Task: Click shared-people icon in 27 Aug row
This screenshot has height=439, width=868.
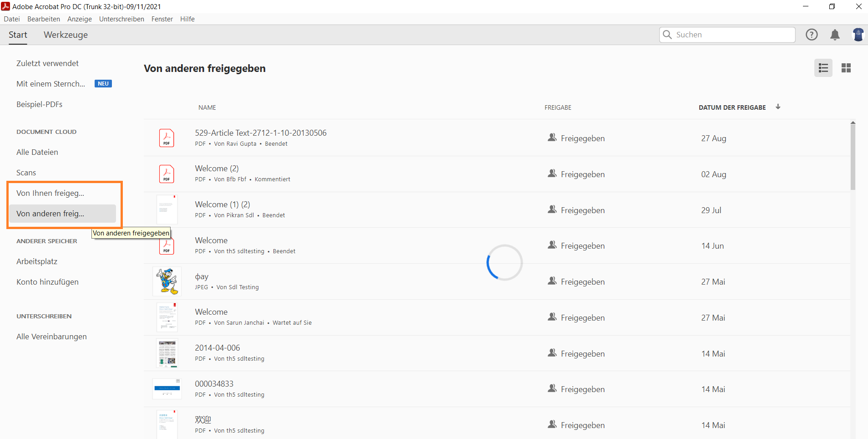Action: [552, 138]
